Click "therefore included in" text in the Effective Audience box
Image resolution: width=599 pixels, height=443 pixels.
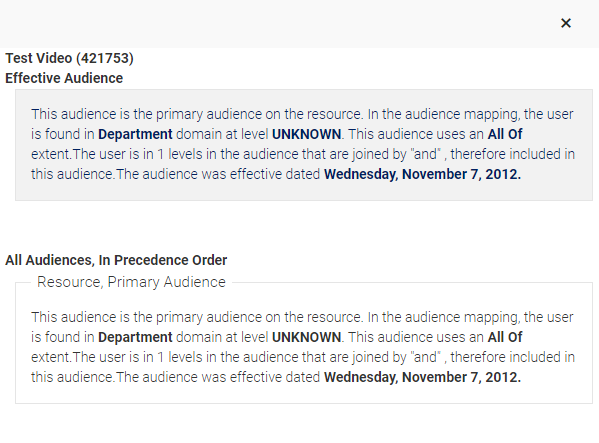pyautogui.click(x=513, y=154)
